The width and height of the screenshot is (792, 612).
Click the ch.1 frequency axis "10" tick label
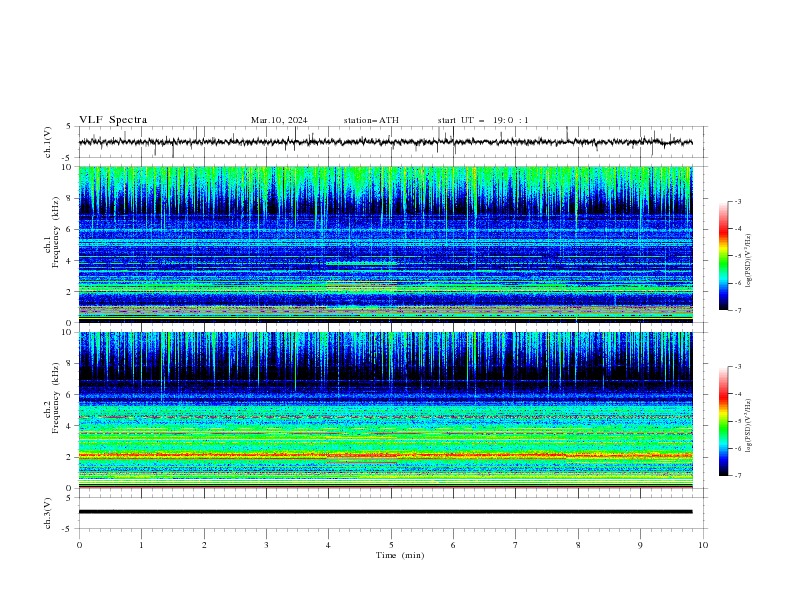[x=67, y=167]
